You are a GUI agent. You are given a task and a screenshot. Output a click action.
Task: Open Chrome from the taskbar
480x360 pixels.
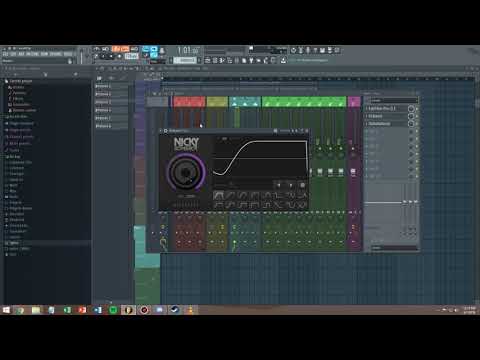coord(21,310)
